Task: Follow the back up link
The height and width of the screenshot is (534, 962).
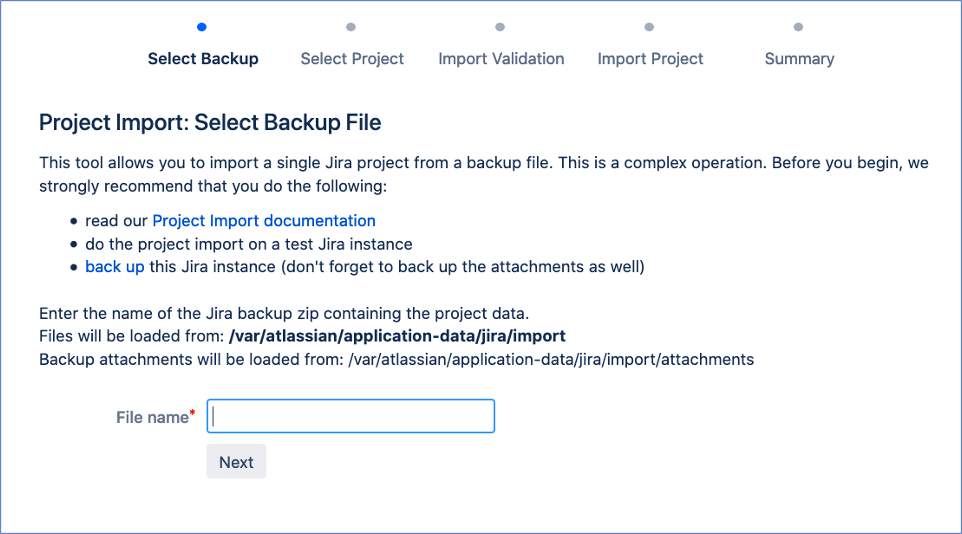Action: (x=115, y=266)
